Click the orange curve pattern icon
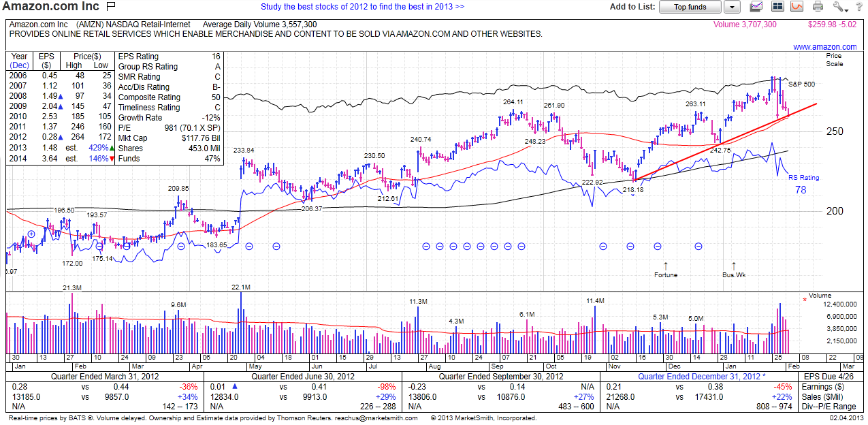868x425 pixels. pyautogui.click(x=797, y=7)
